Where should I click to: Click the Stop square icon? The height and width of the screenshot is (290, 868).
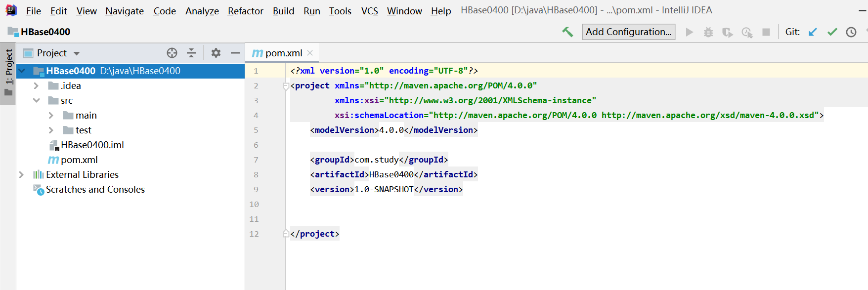tap(766, 32)
